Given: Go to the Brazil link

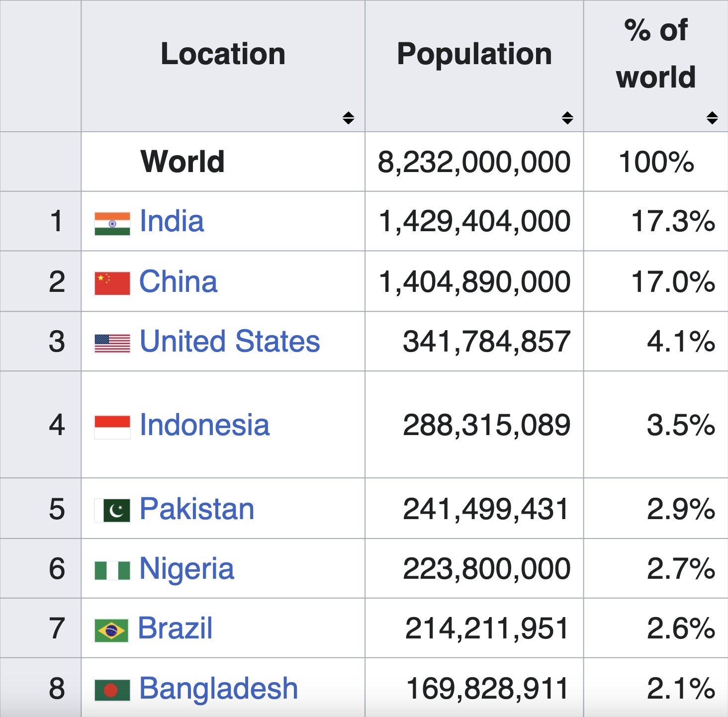Looking at the screenshot, I should [175, 628].
